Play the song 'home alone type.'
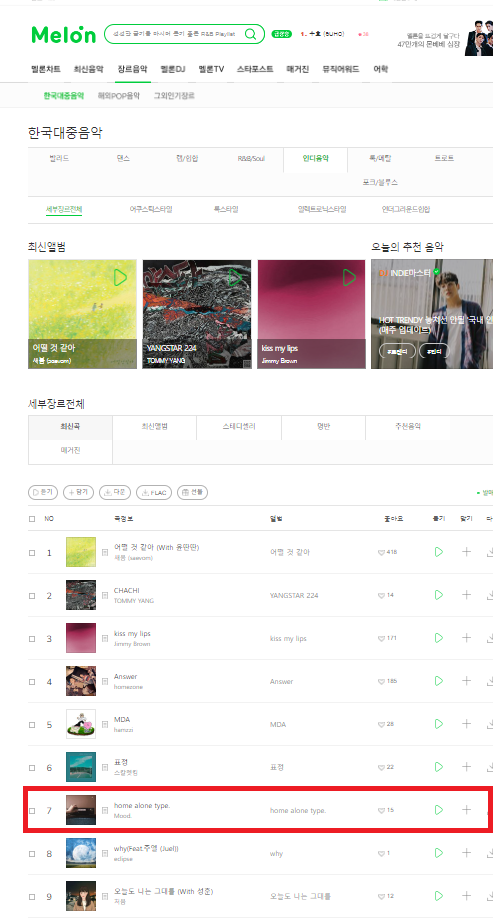Viewport: 493px width, 919px height. 438,810
